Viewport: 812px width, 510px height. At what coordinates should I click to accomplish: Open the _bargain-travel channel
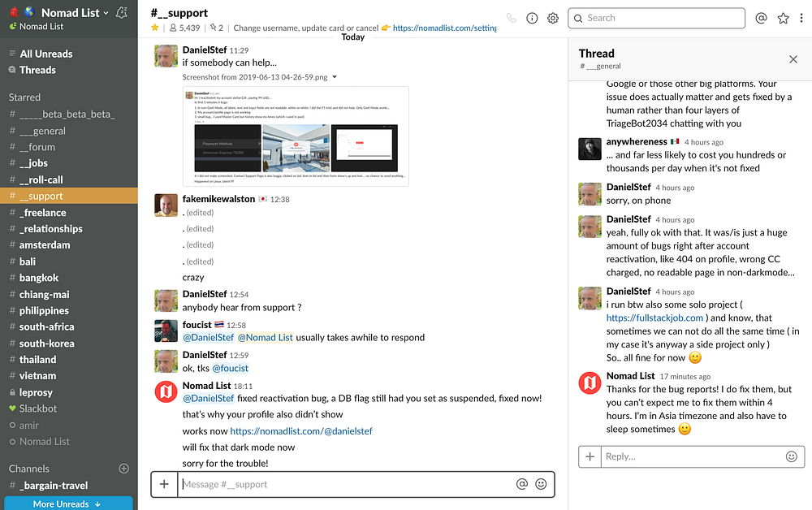tap(69, 486)
